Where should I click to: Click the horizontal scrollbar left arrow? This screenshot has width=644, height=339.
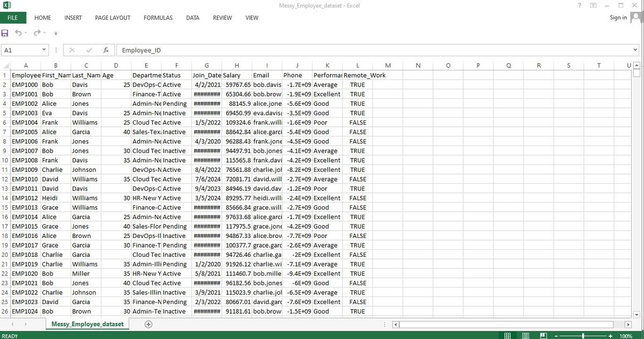click(396, 324)
